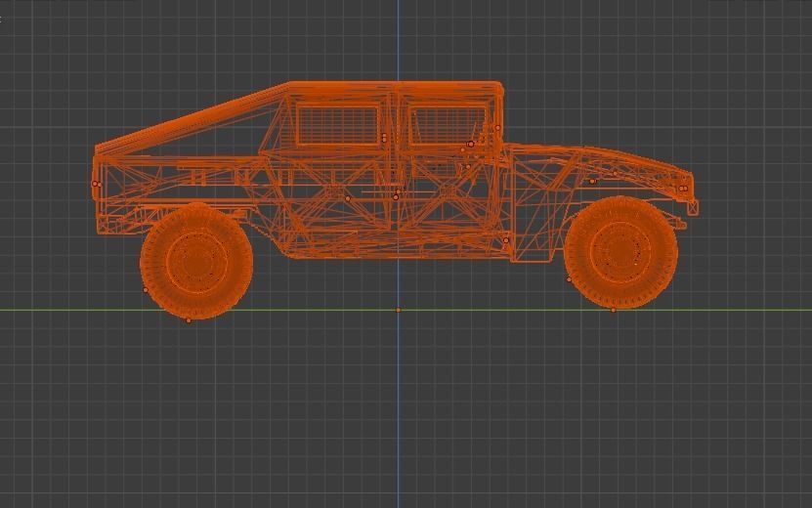Select the front bumper bracket of the truck

693,208
